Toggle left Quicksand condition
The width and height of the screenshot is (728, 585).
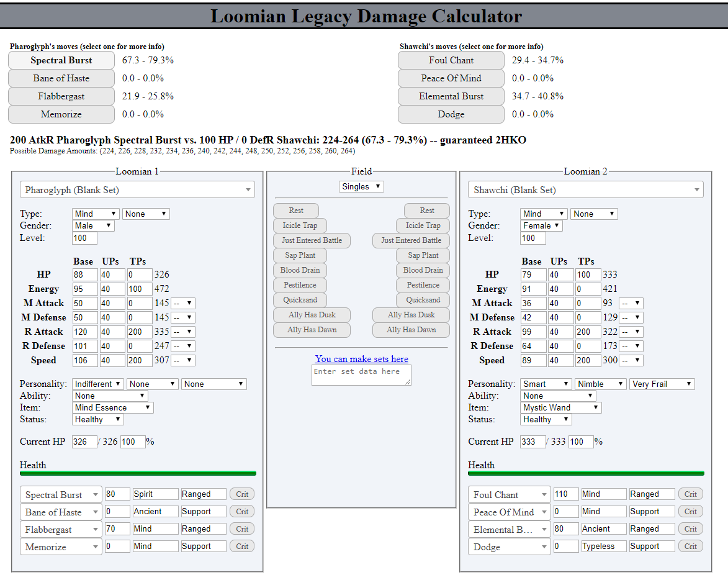[300, 300]
